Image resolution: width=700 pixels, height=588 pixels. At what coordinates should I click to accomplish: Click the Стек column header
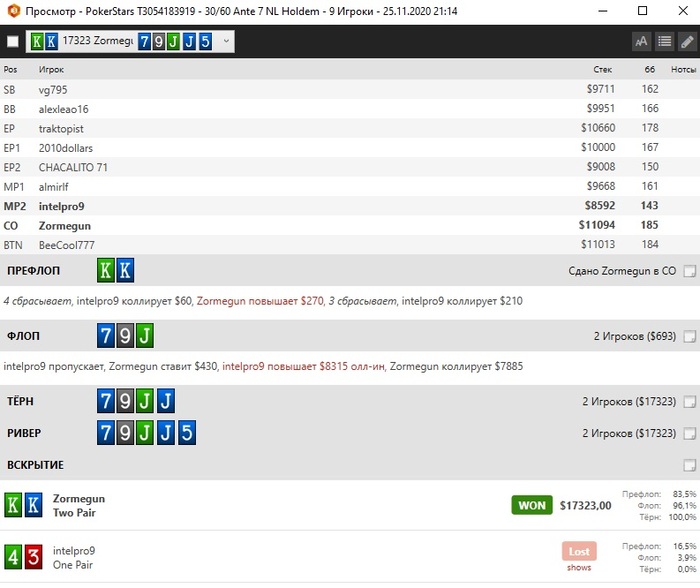(x=603, y=70)
